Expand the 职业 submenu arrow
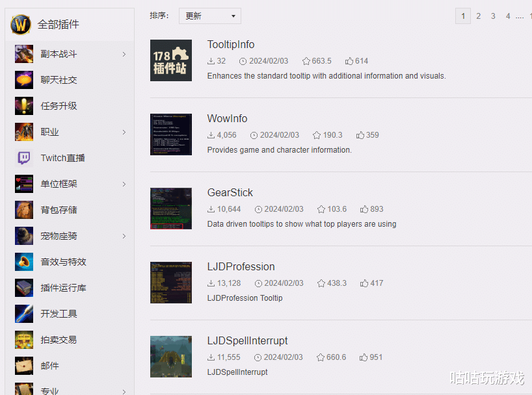The image size is (532, 395). (x=124, y=133)
